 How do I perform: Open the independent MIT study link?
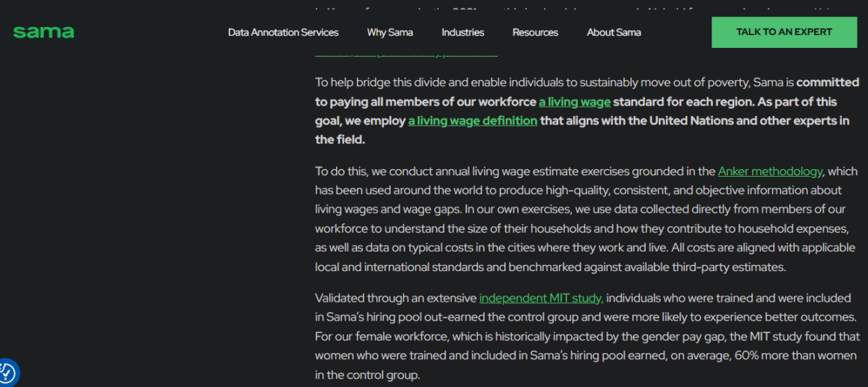542,298
